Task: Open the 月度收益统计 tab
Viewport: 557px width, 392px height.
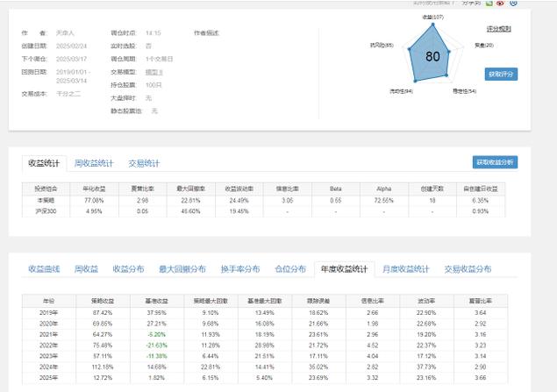Action: (406, 269)
